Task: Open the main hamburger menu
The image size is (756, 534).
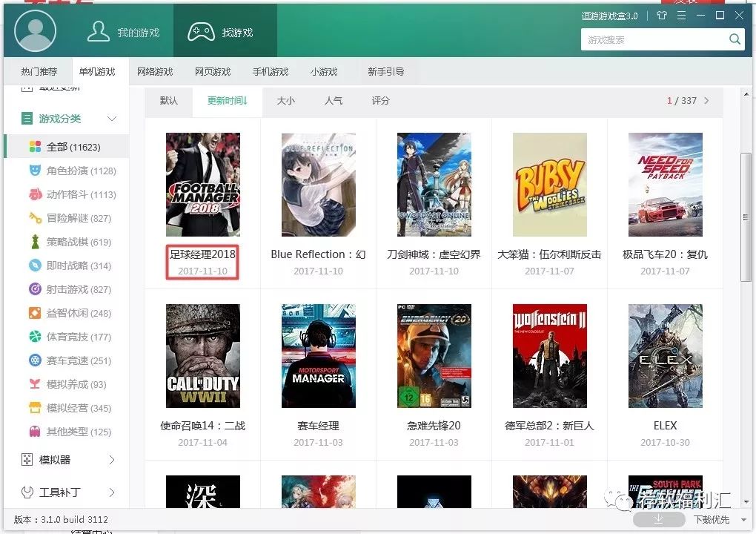Action: [680, 15]
